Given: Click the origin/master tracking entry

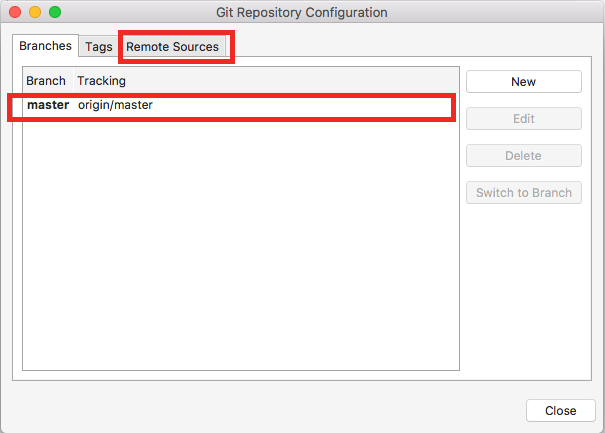Looking at the screenshot, I should click(x=115, y=105).
